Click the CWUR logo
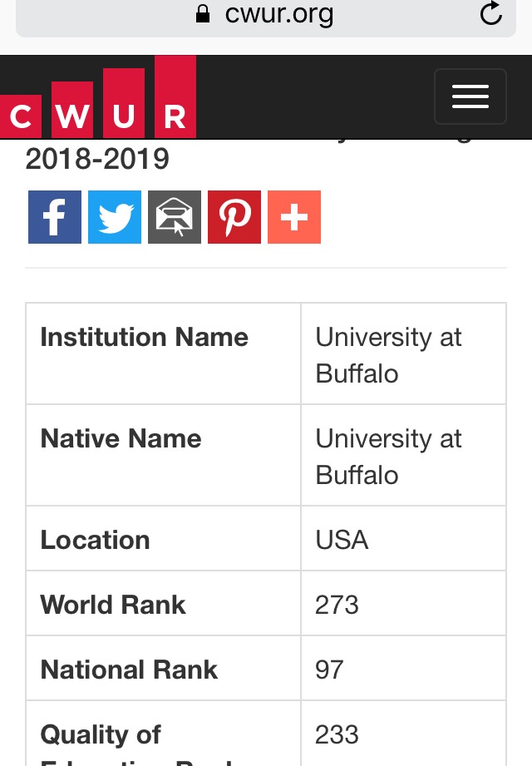Viewport: 532px width, 766px height. tap(98, 96)
